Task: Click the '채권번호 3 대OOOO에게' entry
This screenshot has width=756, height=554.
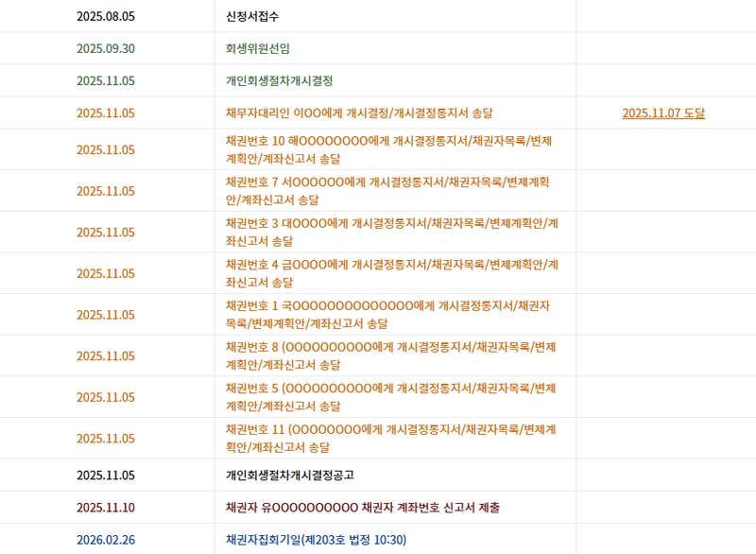Action: 392,232
